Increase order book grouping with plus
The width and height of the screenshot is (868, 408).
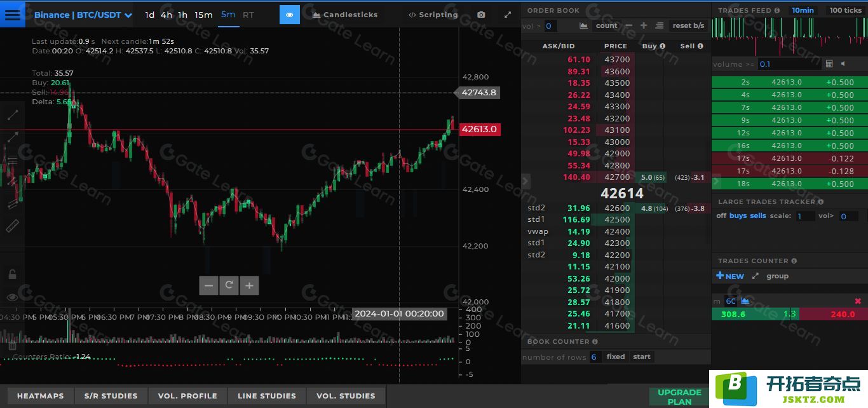[x=644, y=26]
